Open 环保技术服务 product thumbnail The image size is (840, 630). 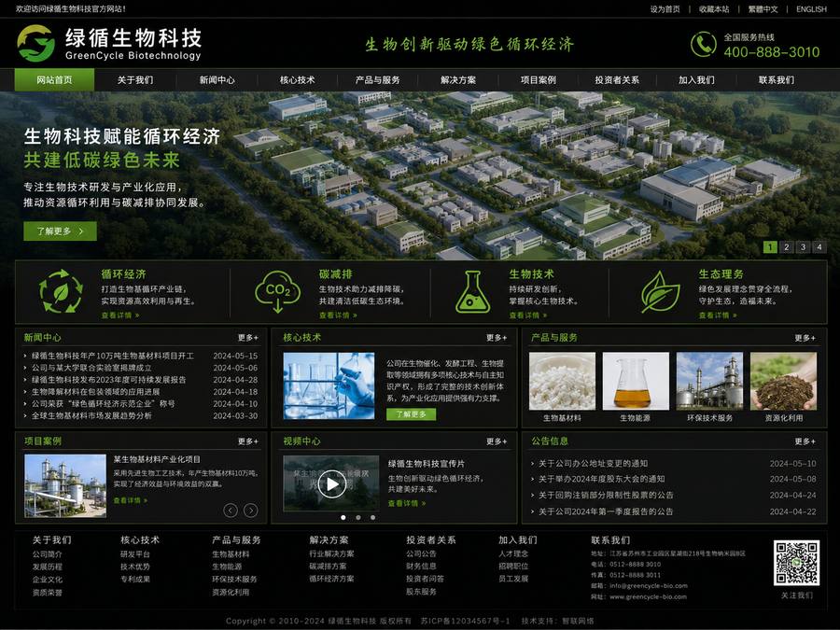tap(709, 381)
